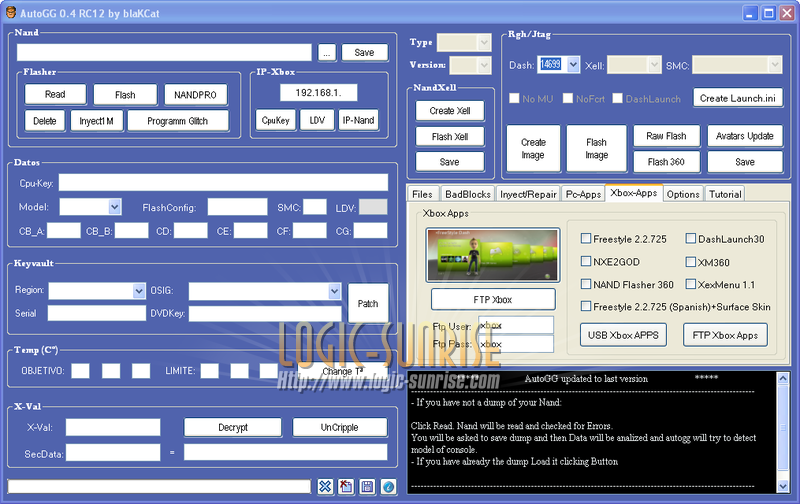This screenshot has height=504, width=800.
Task: Switch to the Options tab
Action: click(683, 194)
